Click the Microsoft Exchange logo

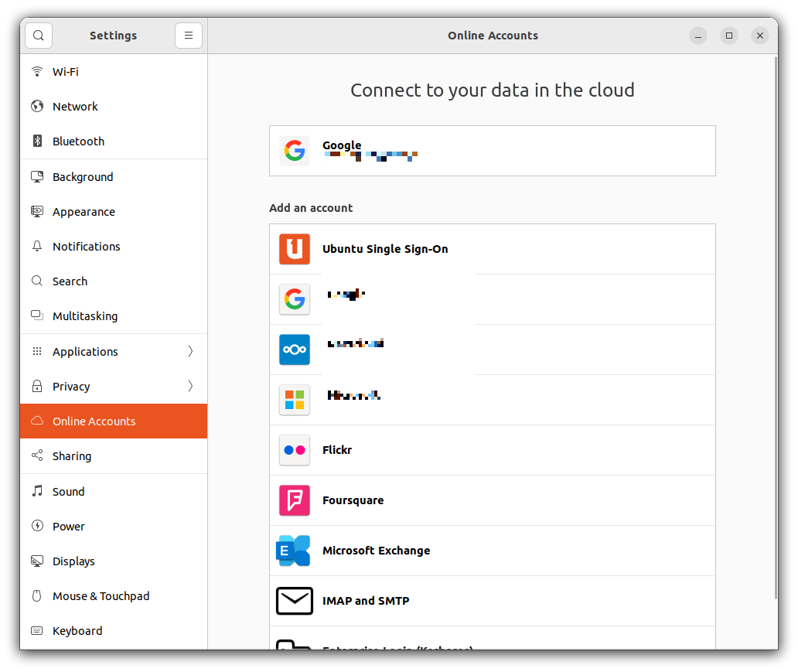(x=293, y=551)
